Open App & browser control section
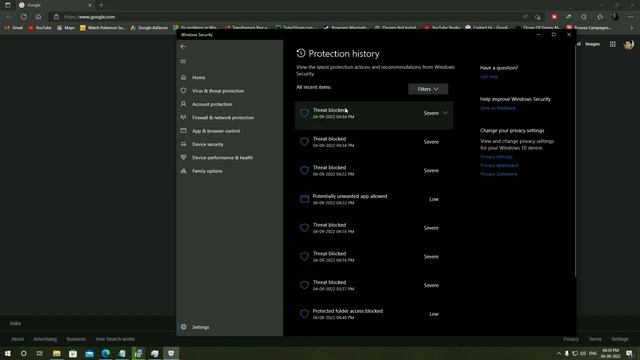Screen dimensions: 640x360 216,131
